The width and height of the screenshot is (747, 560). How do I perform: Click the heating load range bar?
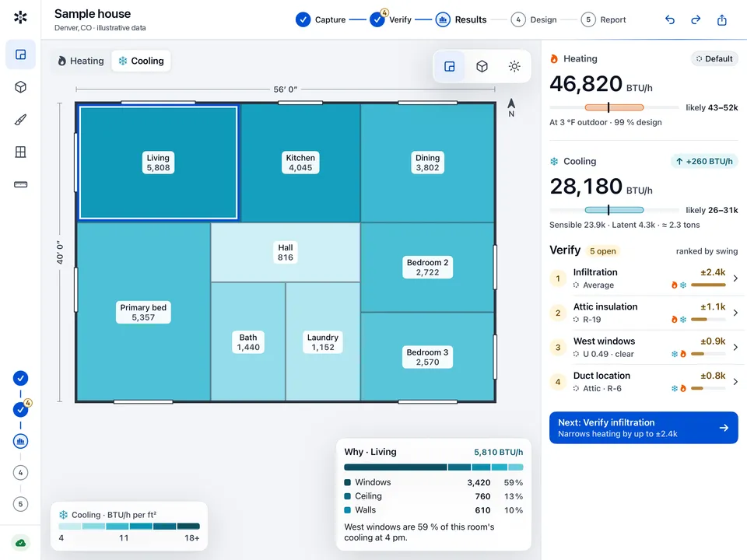pos(614,107)
